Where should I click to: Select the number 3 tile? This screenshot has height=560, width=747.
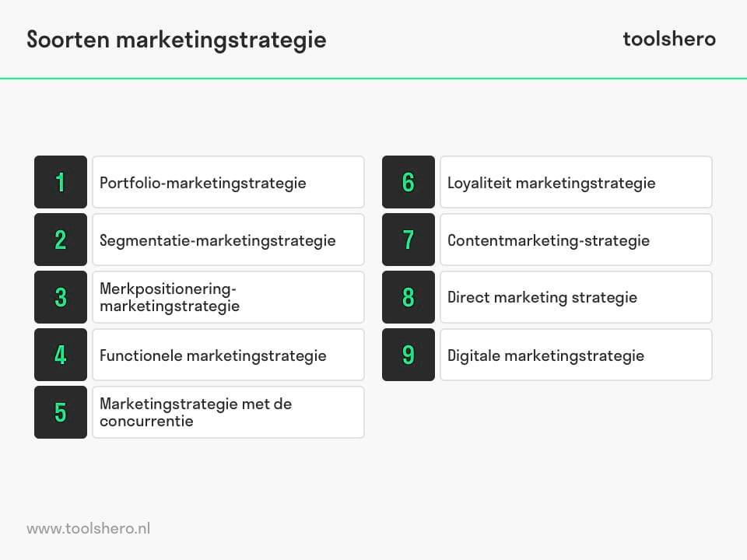(61, 297)
